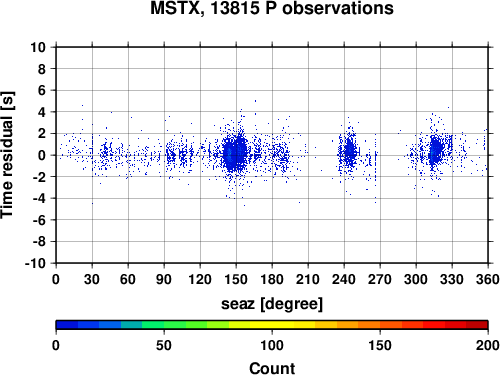Screen dimensions: 500x375
Task: Click the dark blue colorbar segment at 0
Action: click(x=67, y=325)
